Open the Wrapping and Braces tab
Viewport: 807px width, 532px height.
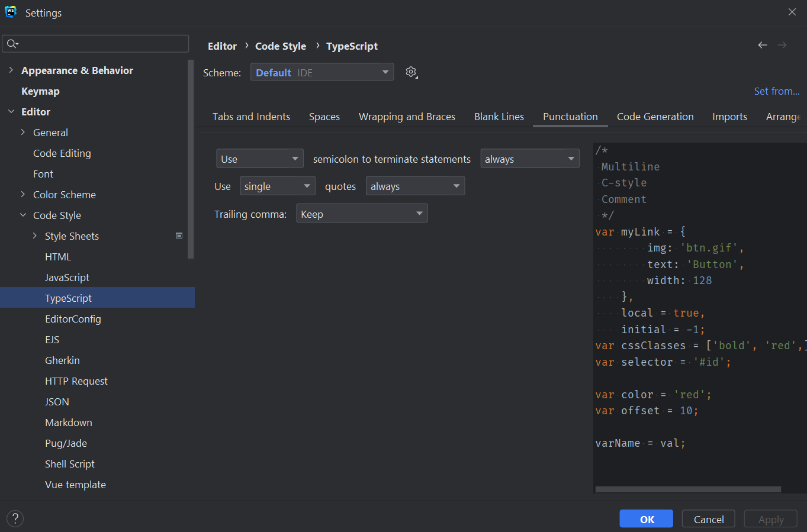point(407,117)
